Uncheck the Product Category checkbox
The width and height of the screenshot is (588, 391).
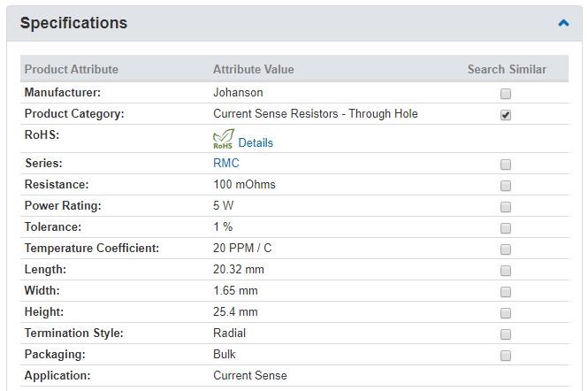tap(506, 115)
